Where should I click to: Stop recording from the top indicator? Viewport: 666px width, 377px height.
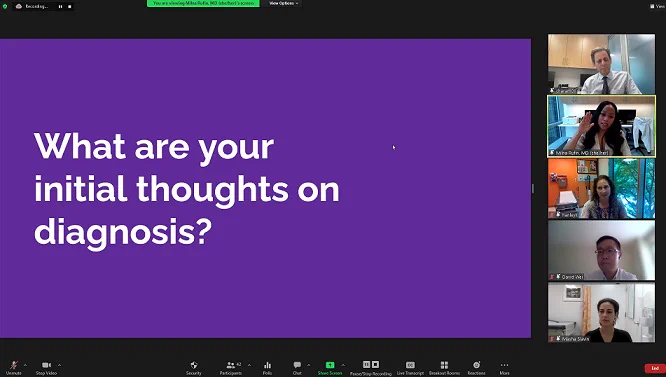point(70,6)
